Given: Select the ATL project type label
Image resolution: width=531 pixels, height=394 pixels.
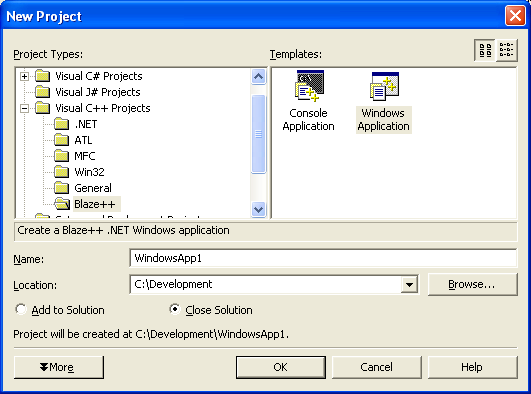Looking at the screenshot, I should click(83, 140).
